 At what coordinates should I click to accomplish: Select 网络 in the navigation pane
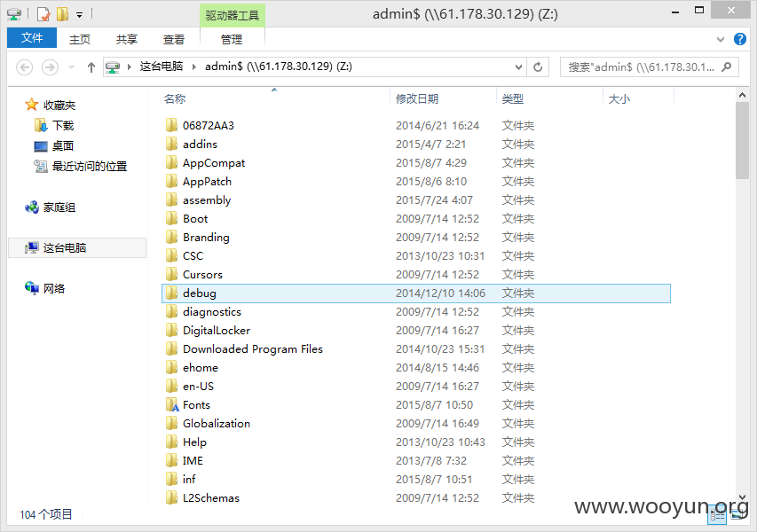[53, 288]
